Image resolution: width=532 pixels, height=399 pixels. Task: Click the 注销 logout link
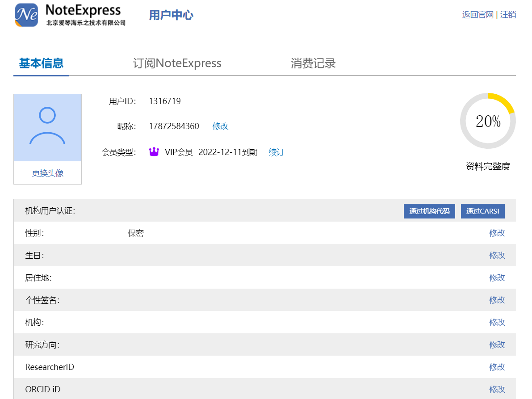pyautogui.click(x=508, y=15)
